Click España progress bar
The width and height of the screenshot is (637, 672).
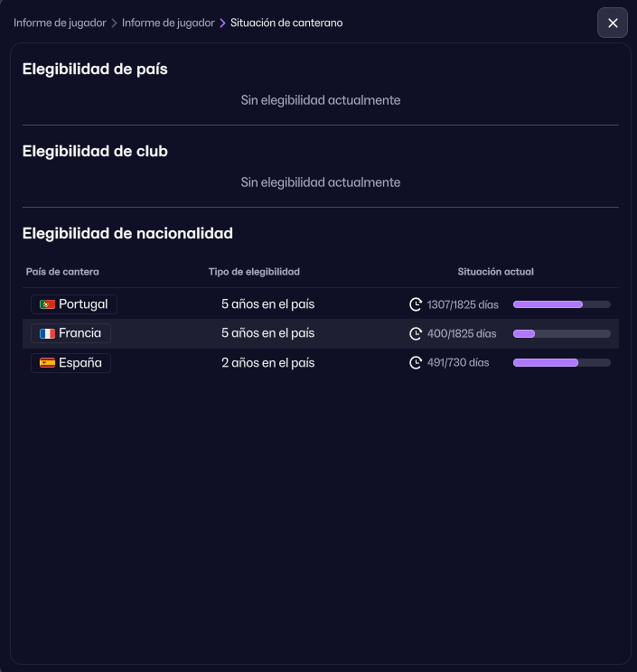(x=561, y=363)
